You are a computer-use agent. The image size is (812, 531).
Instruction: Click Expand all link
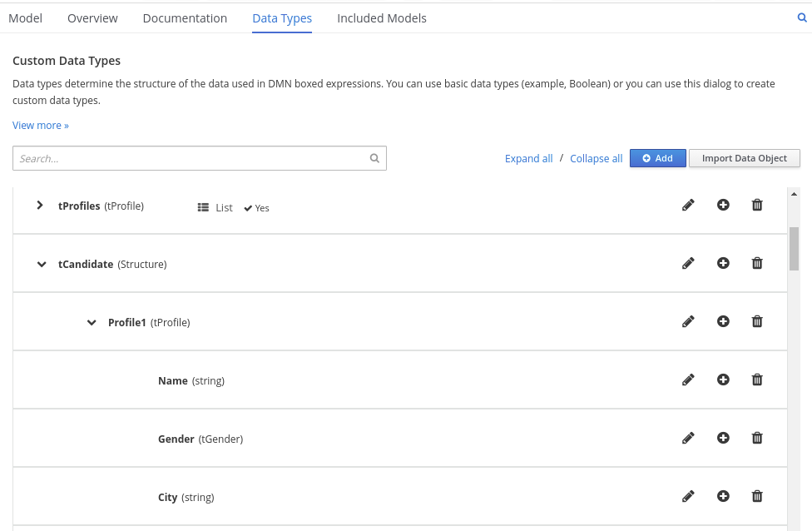(529, 158)
